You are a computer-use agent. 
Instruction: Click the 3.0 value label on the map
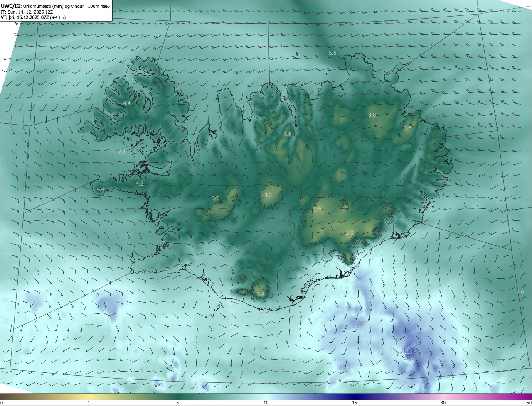click(x=350, y=233)
